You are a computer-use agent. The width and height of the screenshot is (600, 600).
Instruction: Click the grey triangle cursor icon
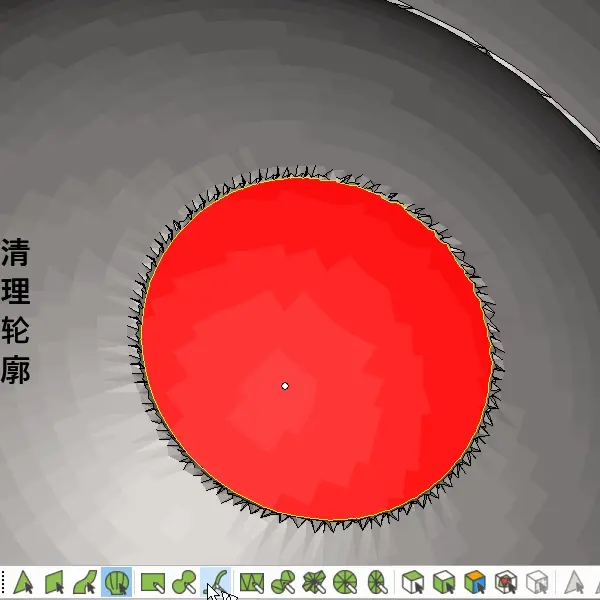[x=574, y=582]
